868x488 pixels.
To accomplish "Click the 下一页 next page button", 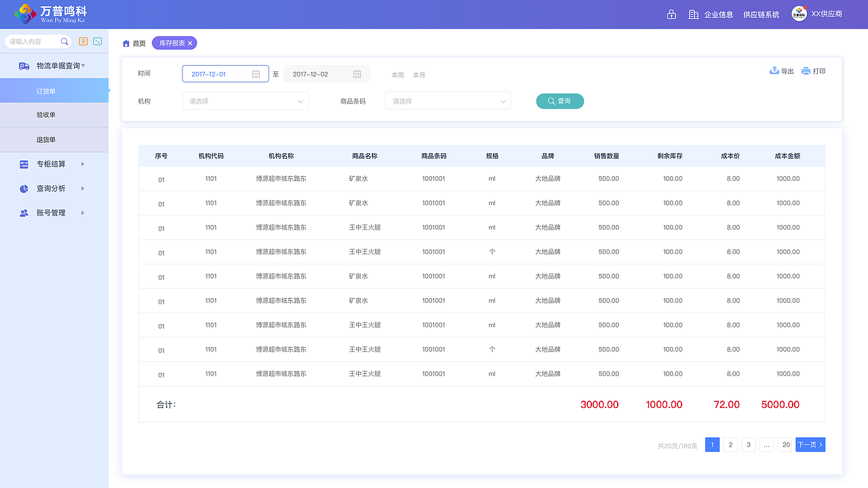I will (x=810, y=445).
